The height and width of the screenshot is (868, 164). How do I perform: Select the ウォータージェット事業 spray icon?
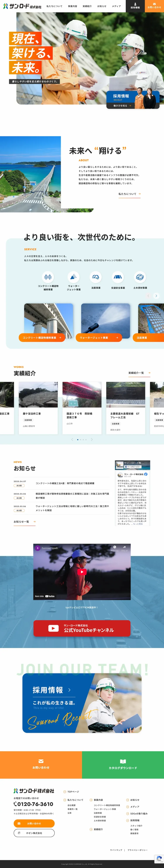[x=73, y=277]
